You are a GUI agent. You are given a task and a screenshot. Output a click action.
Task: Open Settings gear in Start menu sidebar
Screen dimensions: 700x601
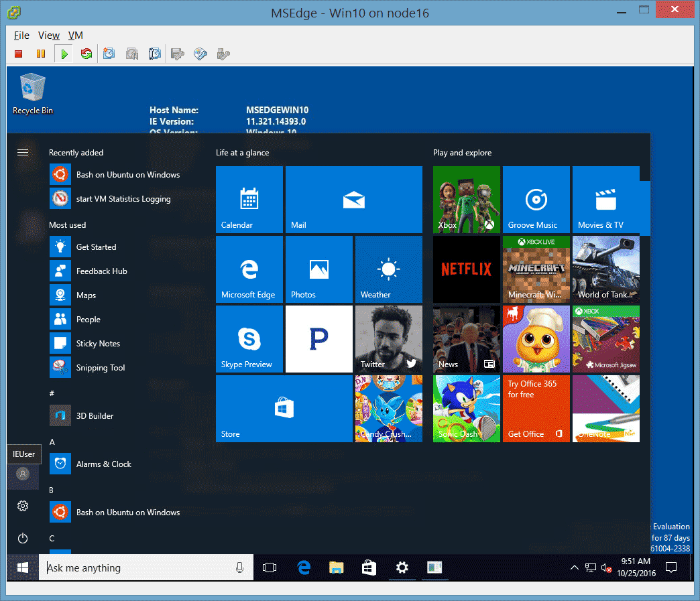click(x=23, y=505)
